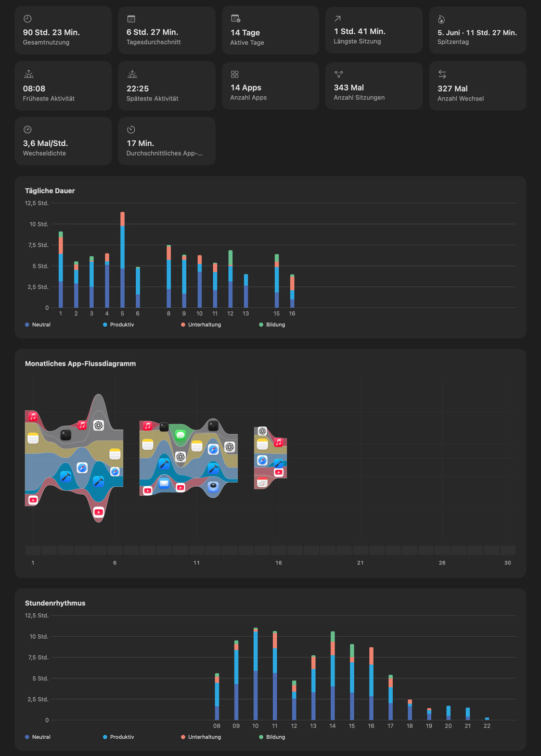Open the Anzahl Sitzungen card showing 343 Mal

point(374,86)
